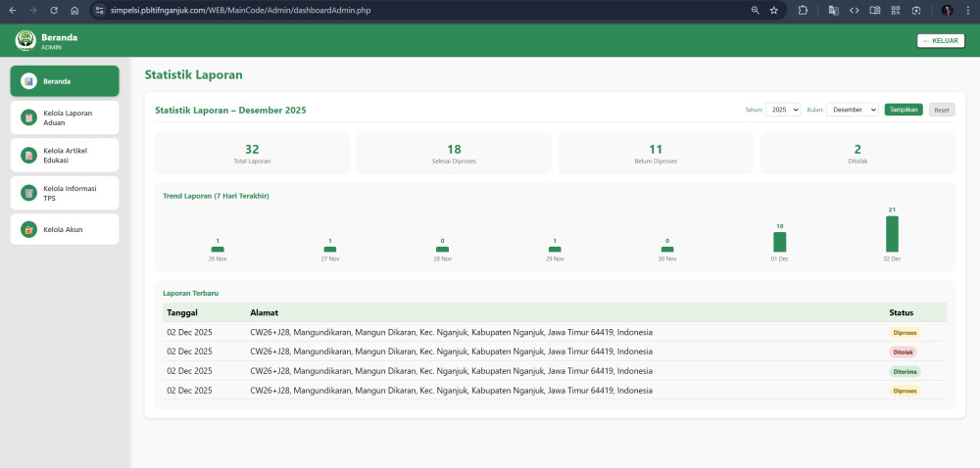980x468 pixels.
Task: Expand the Bulan month dropdown
Action: tap(853, 110)
